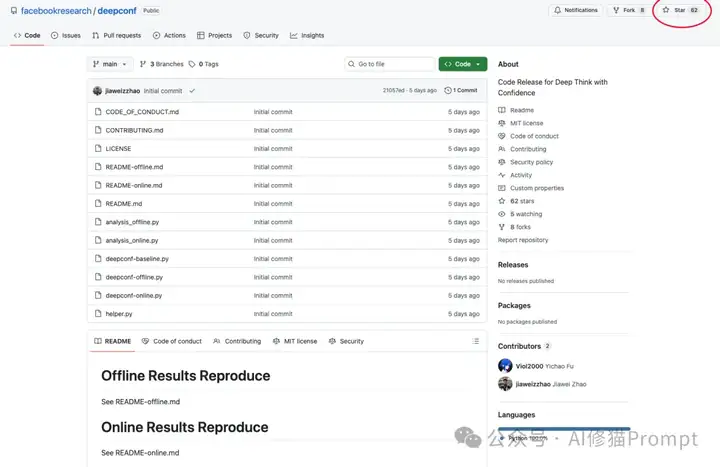Image resolution: width=720 pixels, height=467 pixels.
Task: Open MIT license link in About sidebar
Action: [x=526, y=123]
